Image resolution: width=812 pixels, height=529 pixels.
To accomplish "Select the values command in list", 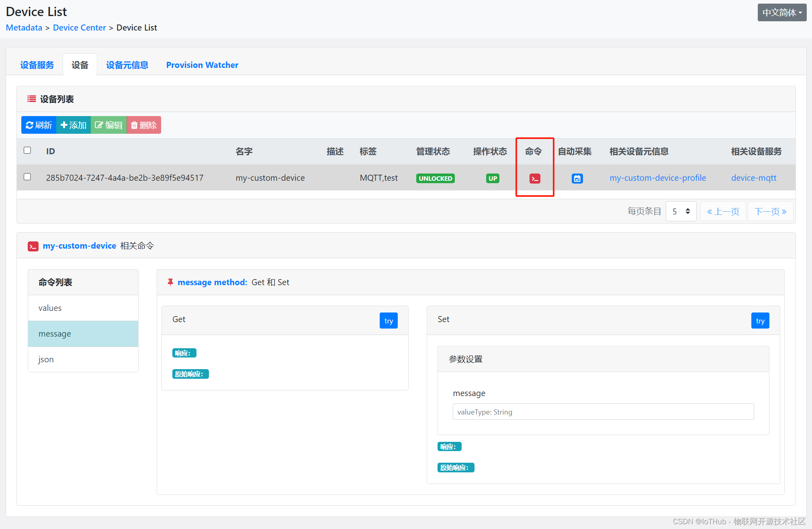I will point(83,308).
